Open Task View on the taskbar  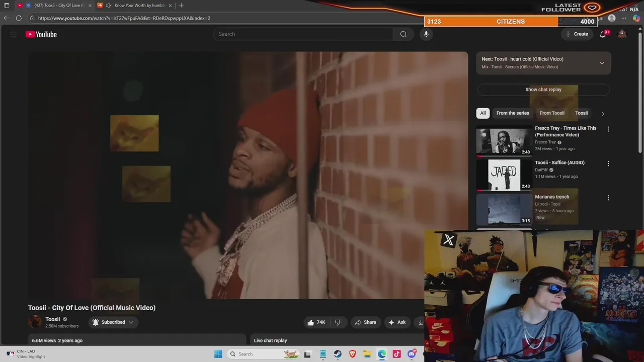point(308,354)
